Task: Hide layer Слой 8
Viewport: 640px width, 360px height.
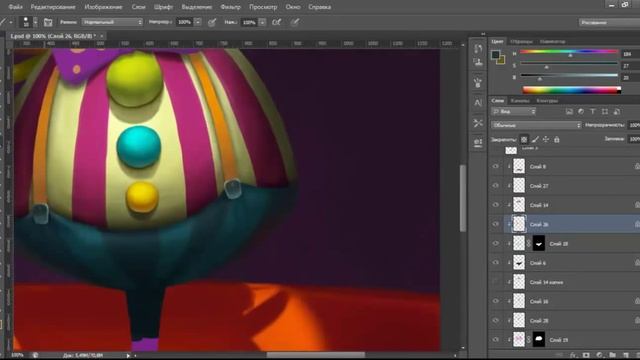Action: pos(496,167)
